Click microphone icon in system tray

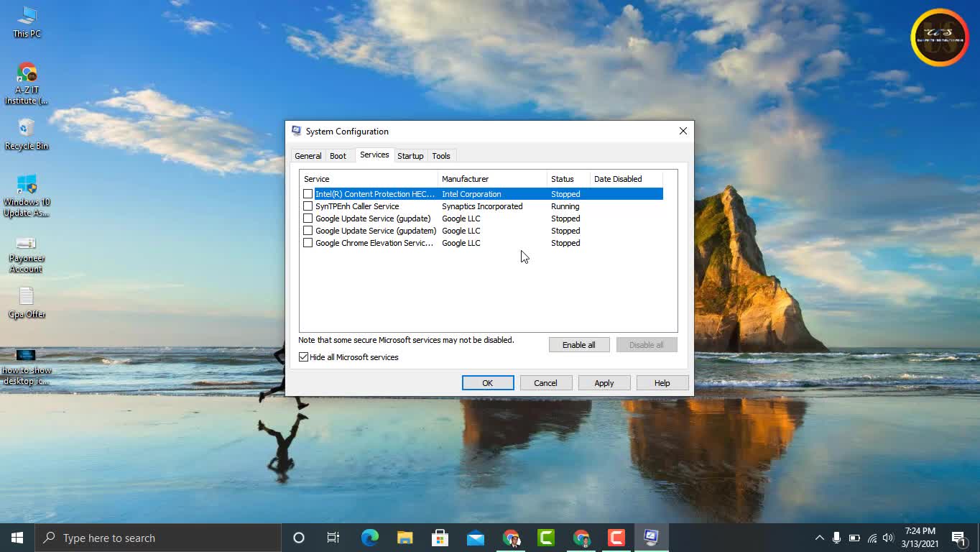coord(836,538)
